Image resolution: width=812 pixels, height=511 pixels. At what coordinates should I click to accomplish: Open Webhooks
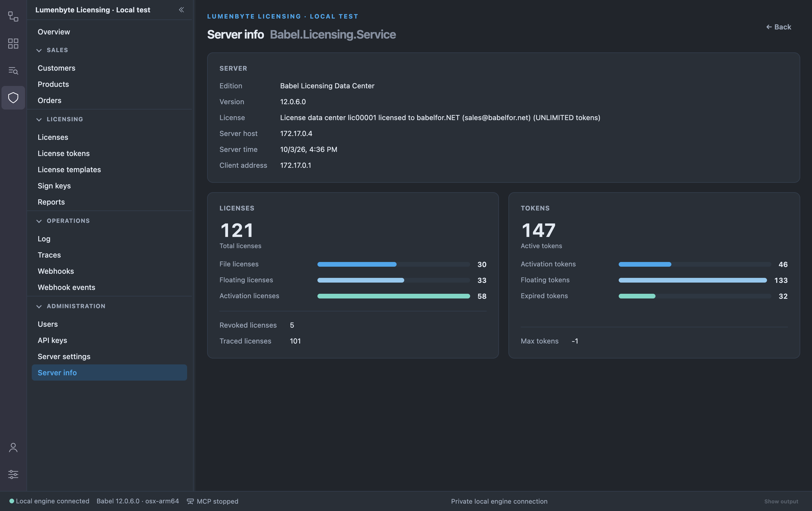click(109, 271)
